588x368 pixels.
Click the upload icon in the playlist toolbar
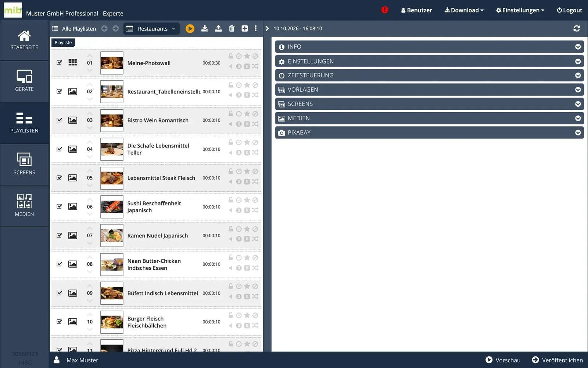(218, 29)
